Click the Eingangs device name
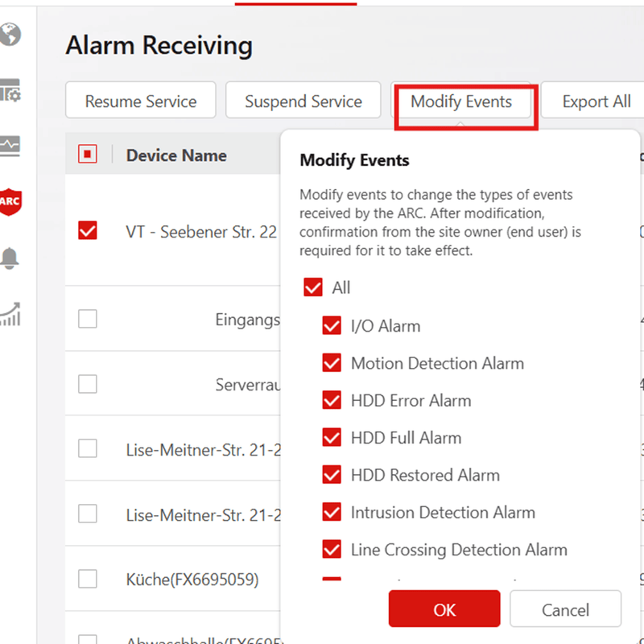Screen dimensions: 644x644 click(x=248, y=320)
